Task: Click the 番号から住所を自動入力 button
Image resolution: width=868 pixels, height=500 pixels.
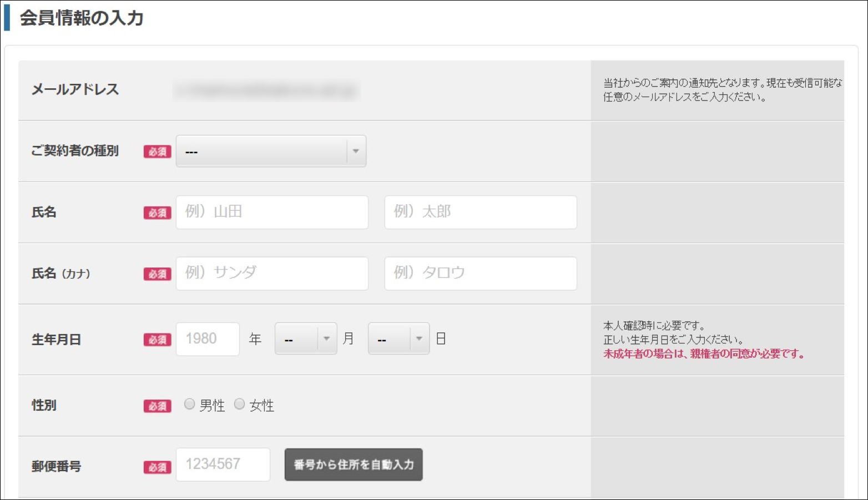Action: pos(354,464)
